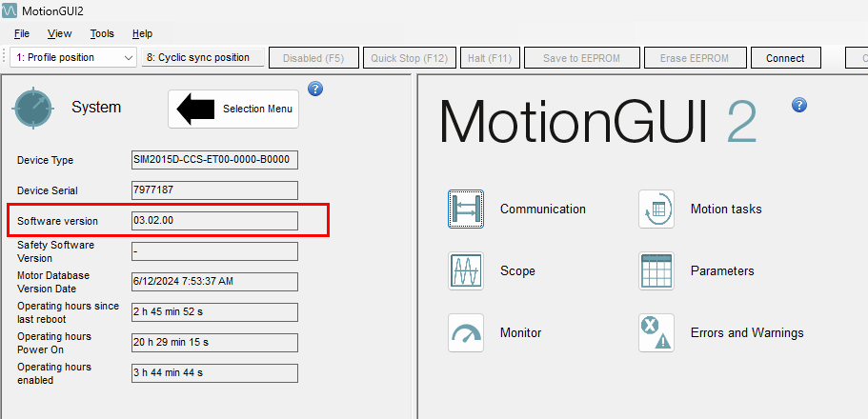The width and height of the screenshot is (868, 419).
Task: Click the Motor Database Version Date field
Action: click(214, 282)
